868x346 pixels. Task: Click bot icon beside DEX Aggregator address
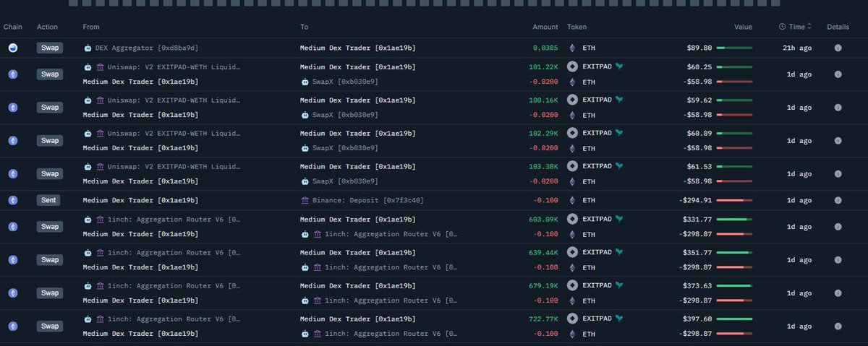(x=88, y=48)
